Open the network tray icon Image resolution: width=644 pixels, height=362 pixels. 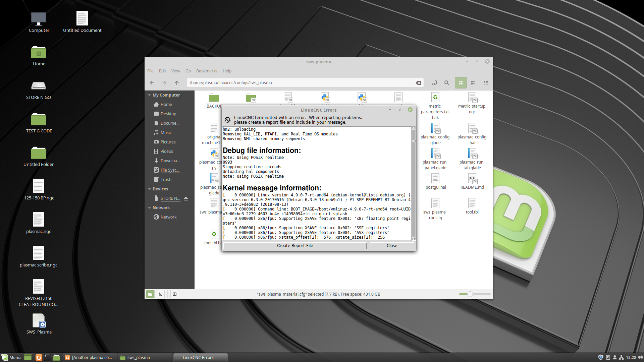pos(622,357)
